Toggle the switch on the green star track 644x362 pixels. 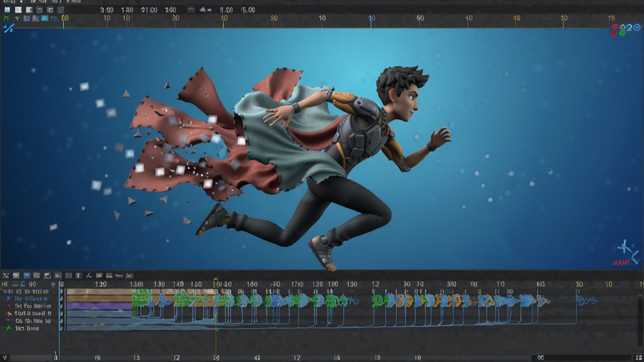coord(62,328)
